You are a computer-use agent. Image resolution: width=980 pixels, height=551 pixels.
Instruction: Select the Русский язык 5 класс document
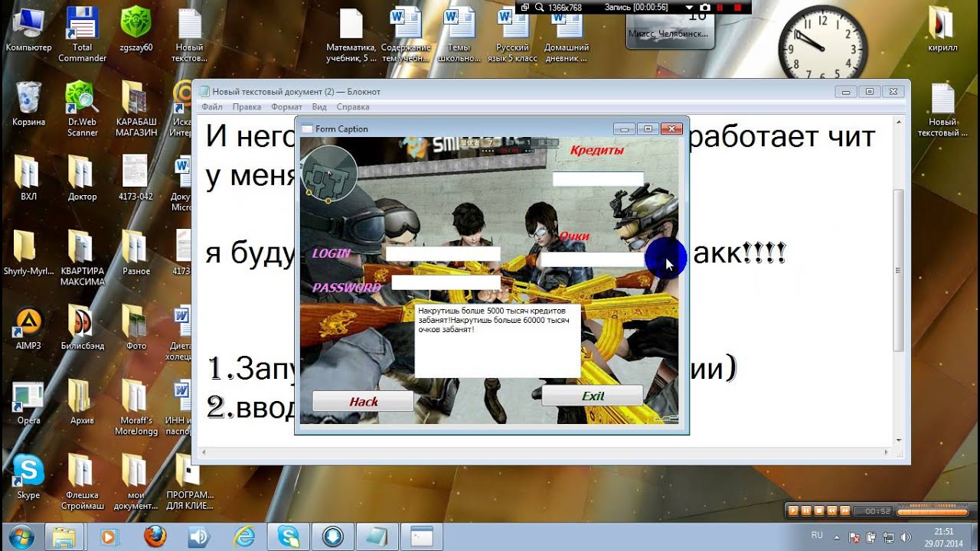[x=511, y=35]
